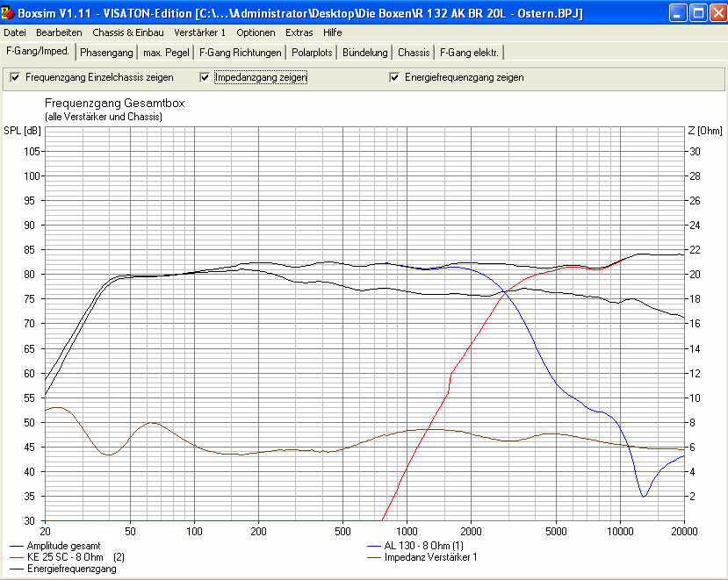Uncheck Energiefrequenzgang zeigen option
The image size is (728, 580).
(395, 77)
